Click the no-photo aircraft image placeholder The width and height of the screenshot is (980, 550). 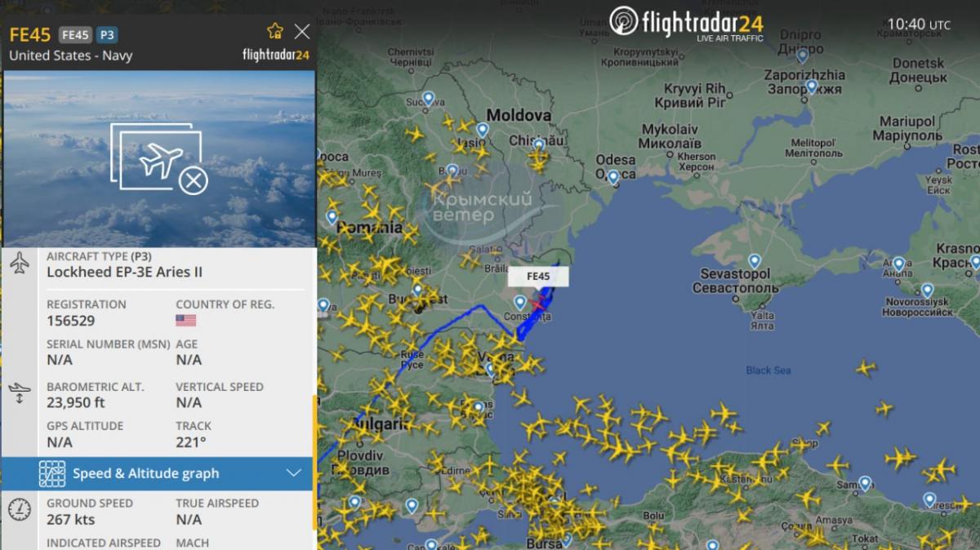coord(159,159)
